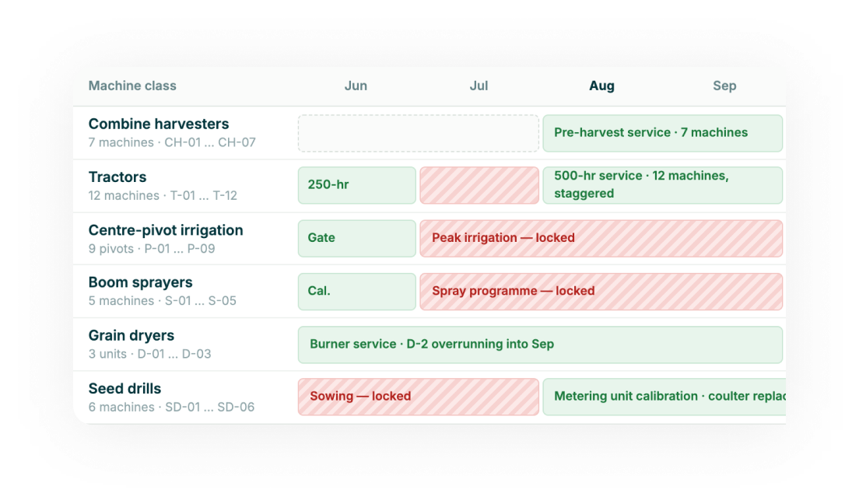Viewport: 859px width, 504px height.
Task: Select the Sowing locked bar
Action: (x=419, y=397)
